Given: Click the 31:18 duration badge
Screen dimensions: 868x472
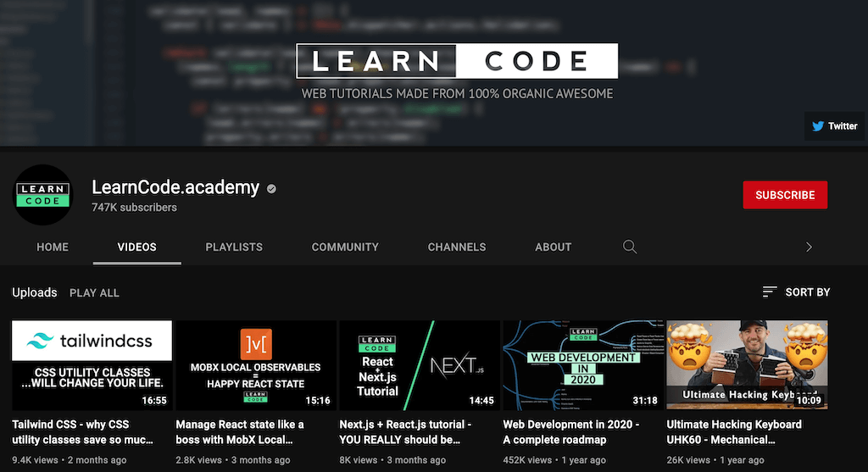Looking at the screenshot, I should 645,400.
